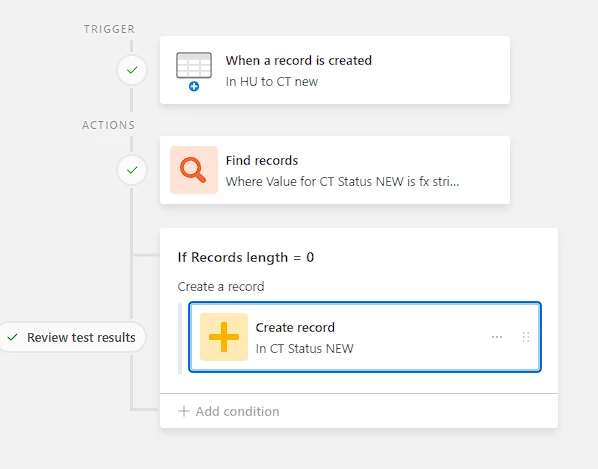Click the table icon on trigger card
Viewport: 598px width, 469px height.
[x=194, y=65]
